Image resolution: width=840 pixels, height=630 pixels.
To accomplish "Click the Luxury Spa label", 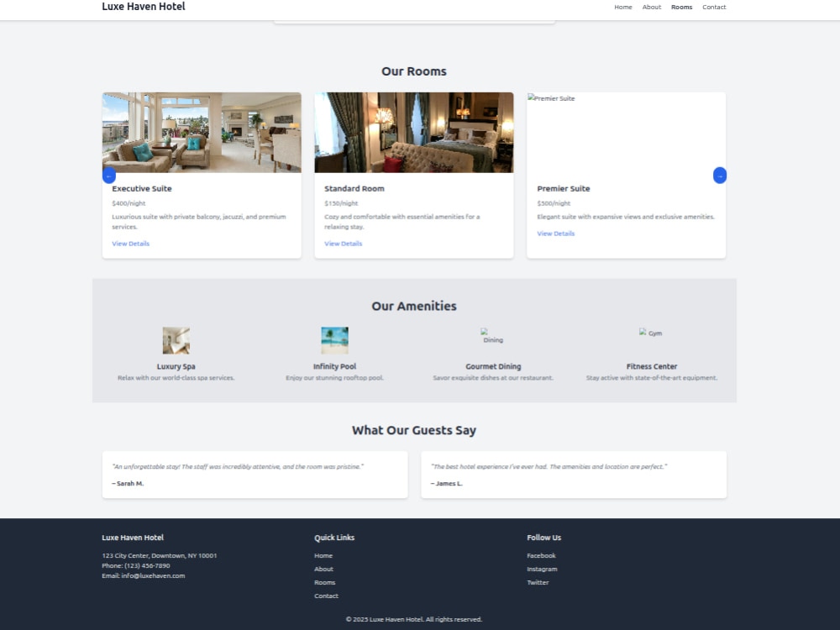I will (176, 366).
